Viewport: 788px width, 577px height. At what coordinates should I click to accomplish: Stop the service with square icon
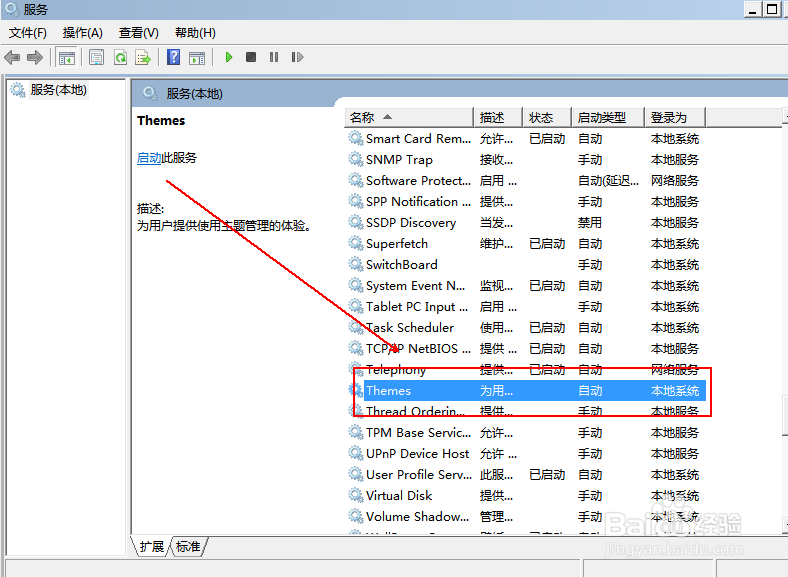coord(251,57)
